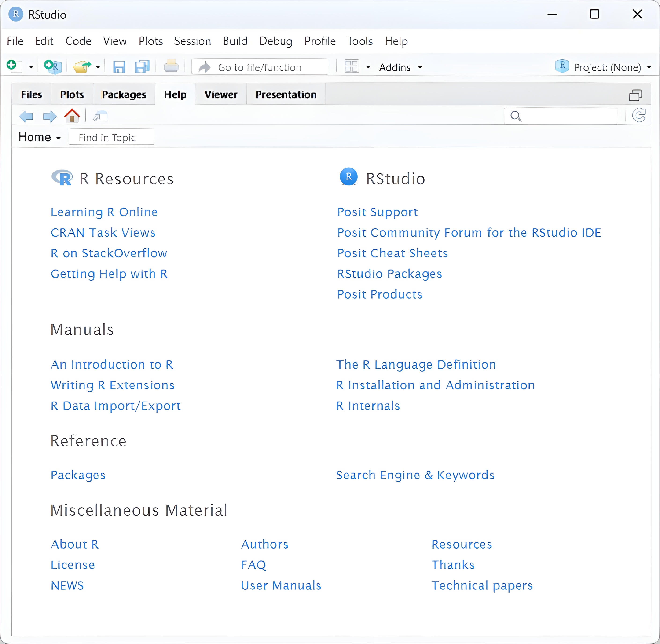Maximize the Help pane
The width and height of the screenshot is (660, 644).
[635, 95]
